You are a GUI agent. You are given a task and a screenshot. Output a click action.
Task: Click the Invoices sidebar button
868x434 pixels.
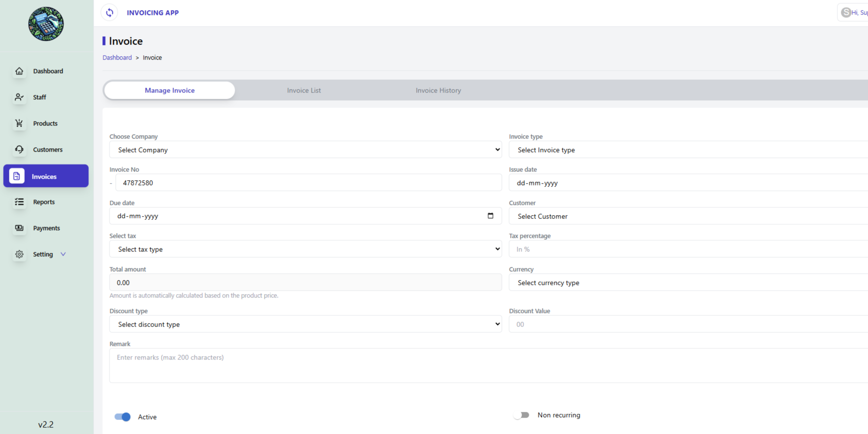pyautogui.click(x=46, y=176)
